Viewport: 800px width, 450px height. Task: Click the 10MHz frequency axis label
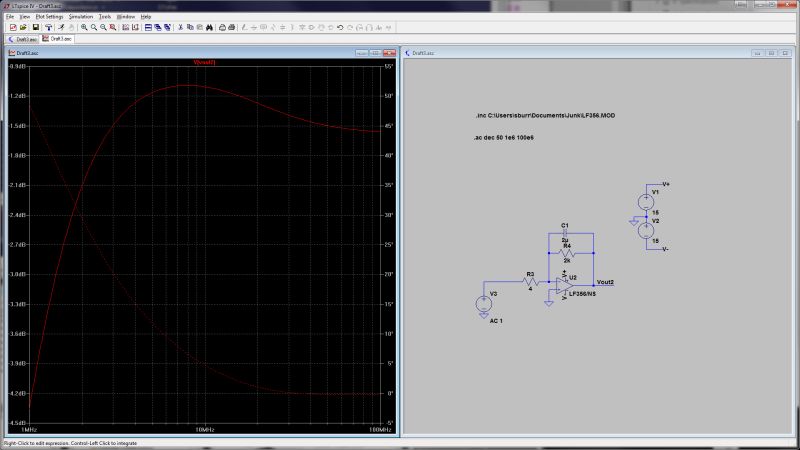pyautogui.click(x=205, y=430)
